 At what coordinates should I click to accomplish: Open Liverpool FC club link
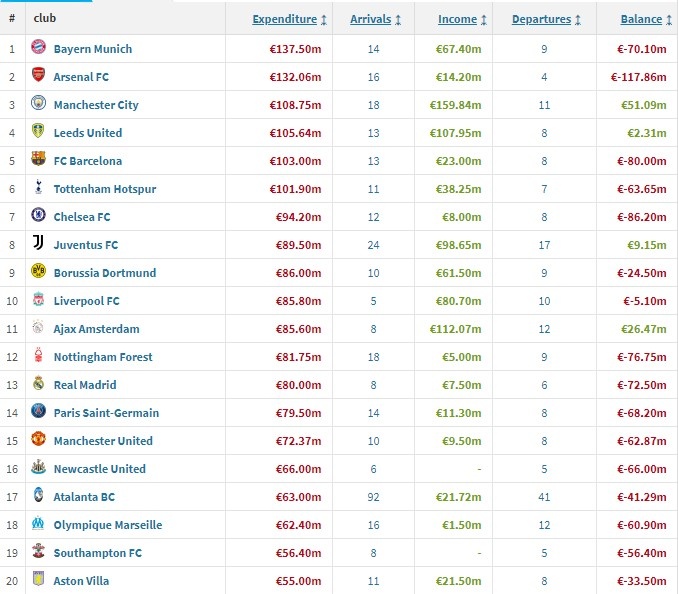87,300
